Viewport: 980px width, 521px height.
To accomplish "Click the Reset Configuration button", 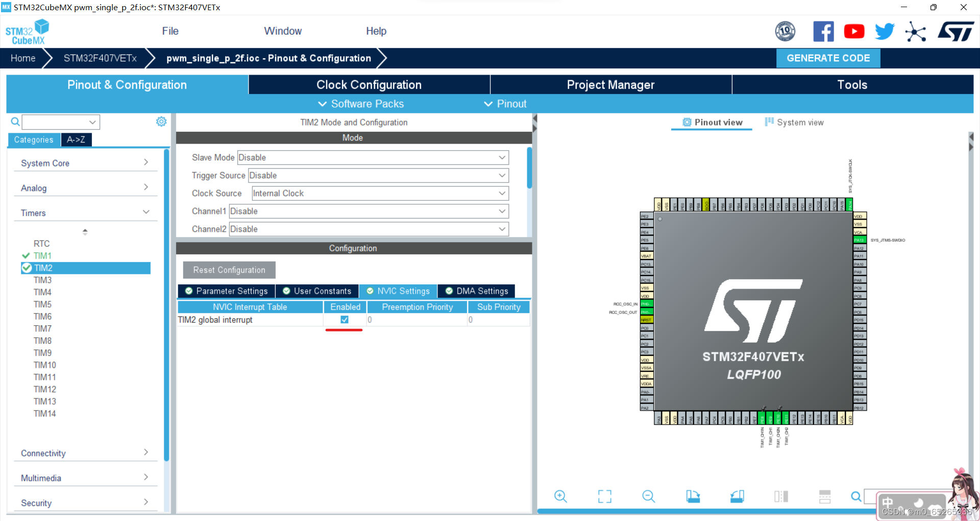I will [x=229, y=270].
